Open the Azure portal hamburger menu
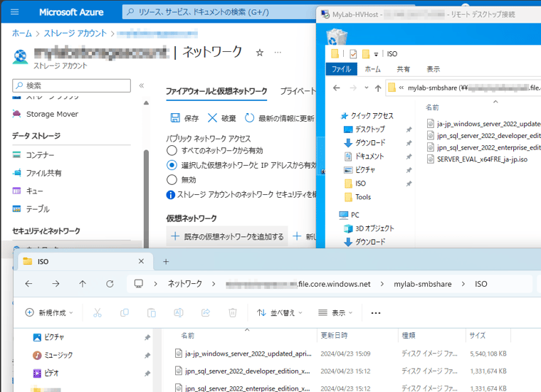Viewport: 541px width, 392px height. coord(14,12)
